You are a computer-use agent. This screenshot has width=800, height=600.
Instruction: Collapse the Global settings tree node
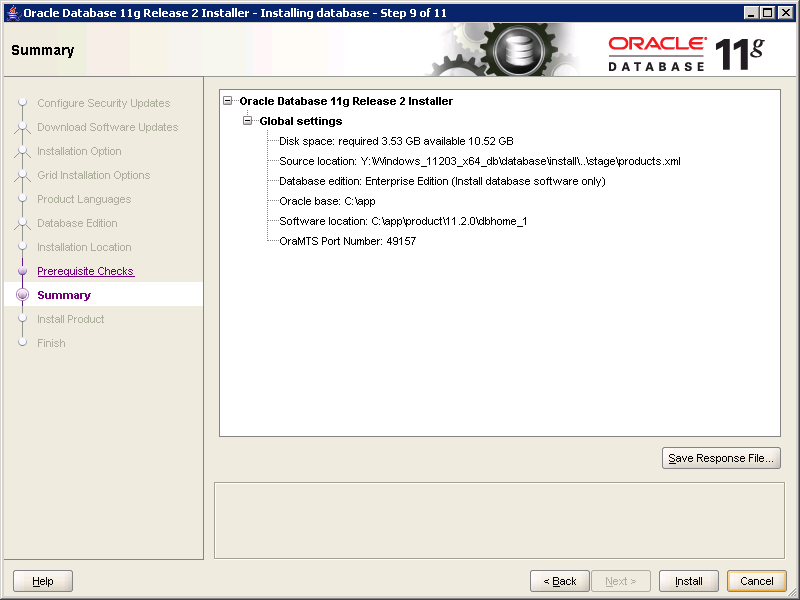coord(247,121)
